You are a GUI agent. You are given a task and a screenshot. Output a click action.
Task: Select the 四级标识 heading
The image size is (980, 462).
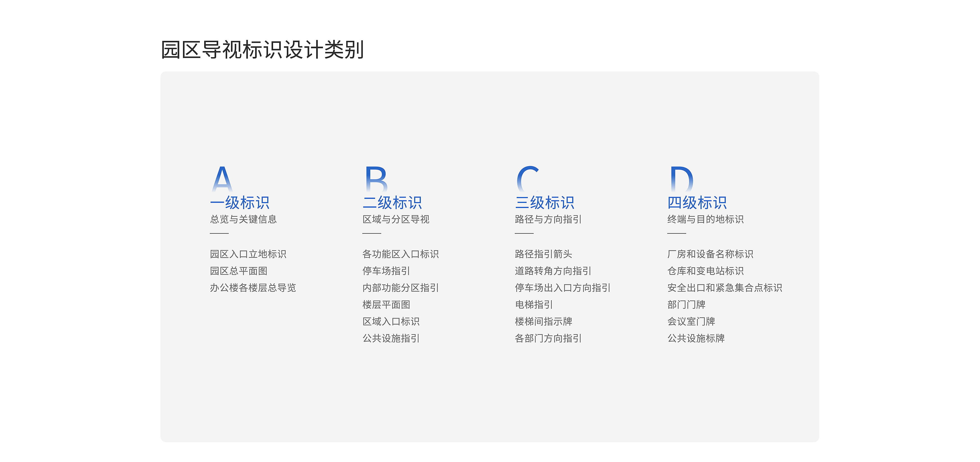(697, 202)
